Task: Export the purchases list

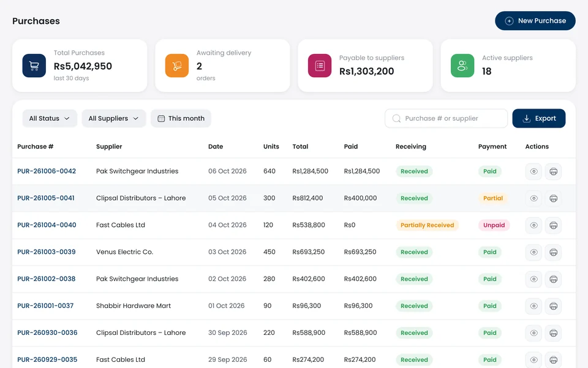Action: 539,118
